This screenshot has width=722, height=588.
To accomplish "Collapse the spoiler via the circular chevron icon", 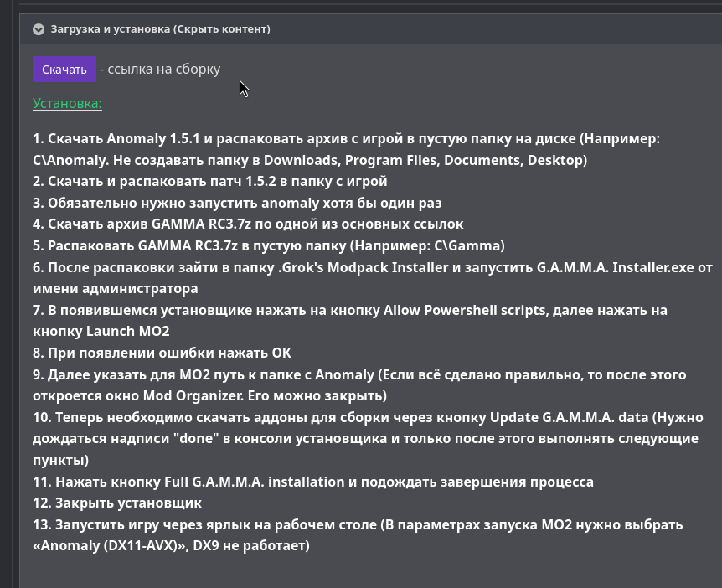I will [x=39, y=29].
